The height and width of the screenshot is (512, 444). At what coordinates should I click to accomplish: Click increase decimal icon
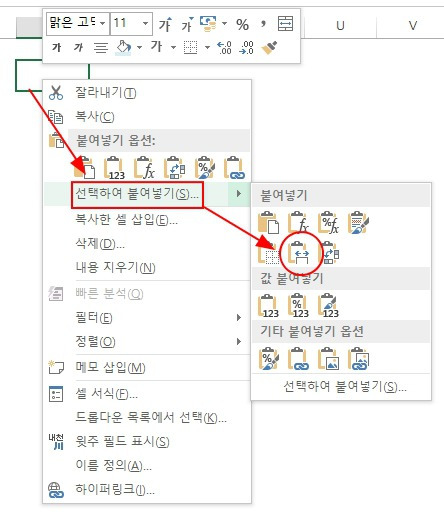click(x=224, y=48)
